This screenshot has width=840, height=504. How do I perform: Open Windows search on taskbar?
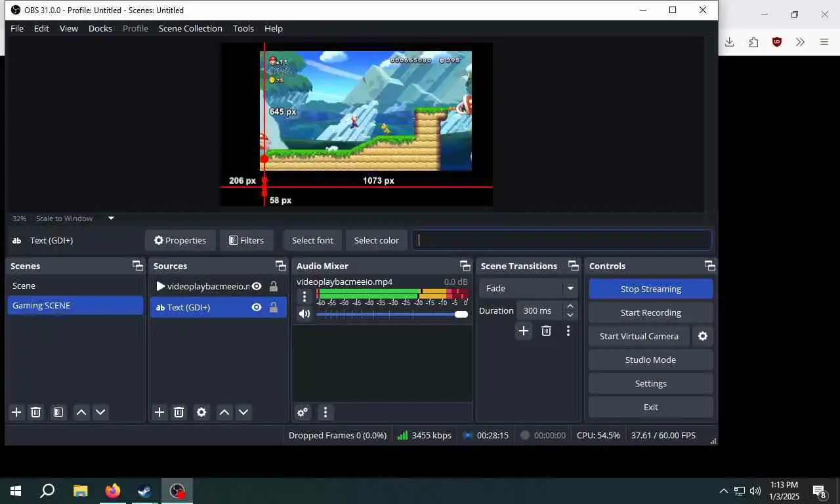tap(47, 491)
